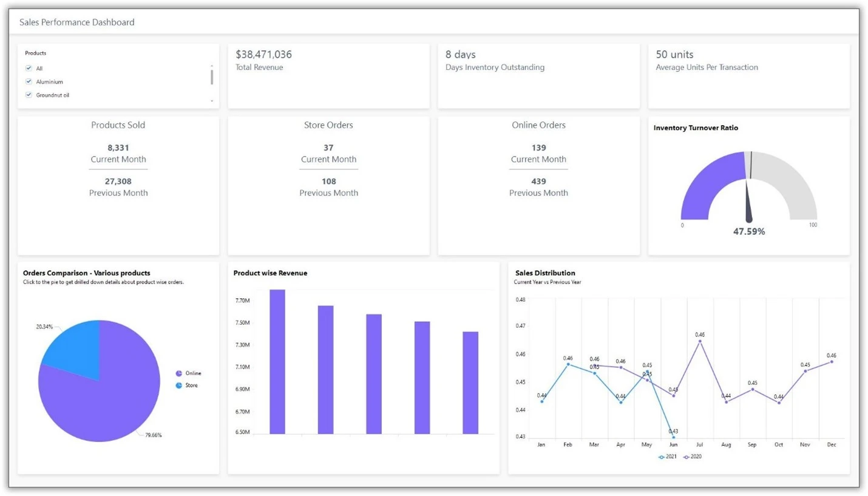Image resolution: width=868 pixels, height=496 pixels.
Task: Click the 8 days value
Action: coord(461,55)
